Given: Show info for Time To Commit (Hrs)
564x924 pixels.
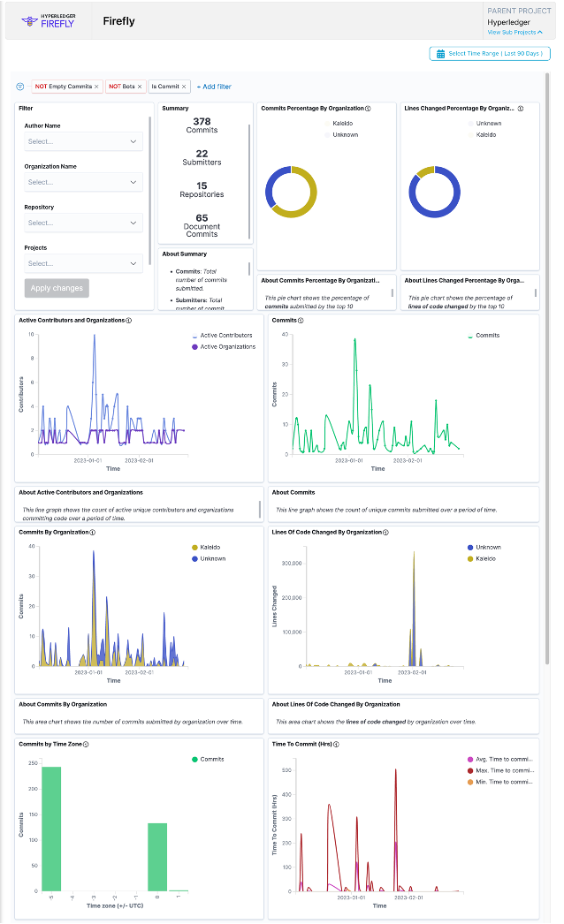Looking at the screenshot, I should tap(336, 745).
